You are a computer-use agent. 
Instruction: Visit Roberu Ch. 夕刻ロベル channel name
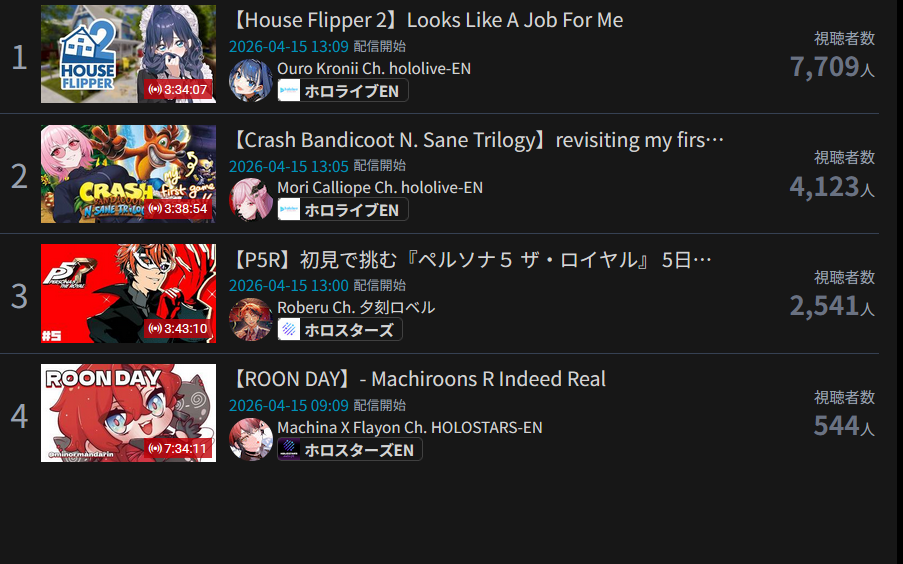click(356, 307)
